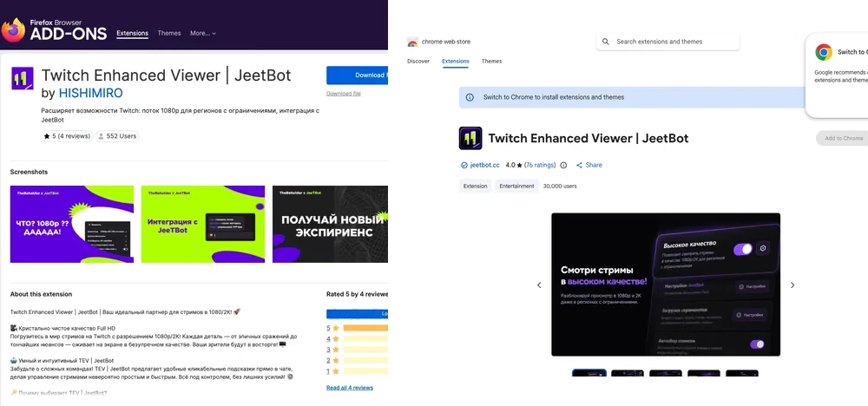Open the Discover tab in Chrome web store
This screenshot has height=406, width=868.
point(418,62)
